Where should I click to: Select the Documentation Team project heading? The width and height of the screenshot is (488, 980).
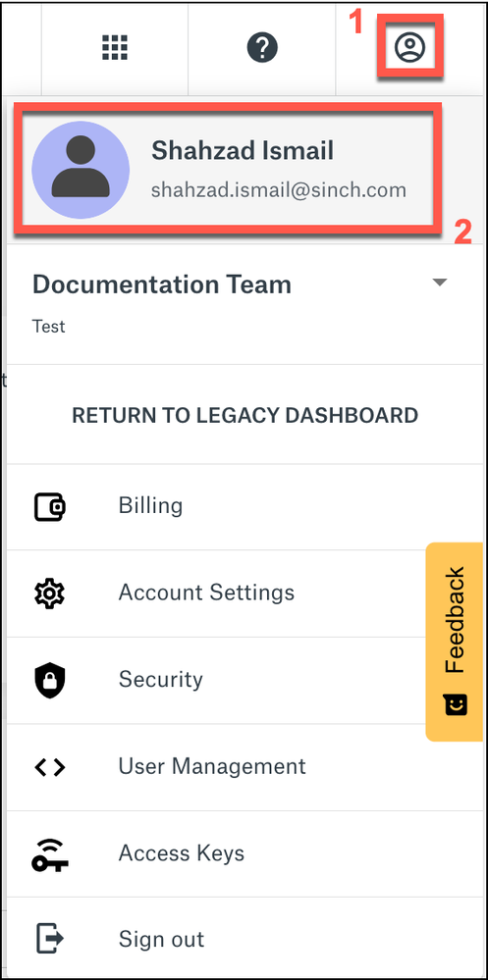(162, 284)
